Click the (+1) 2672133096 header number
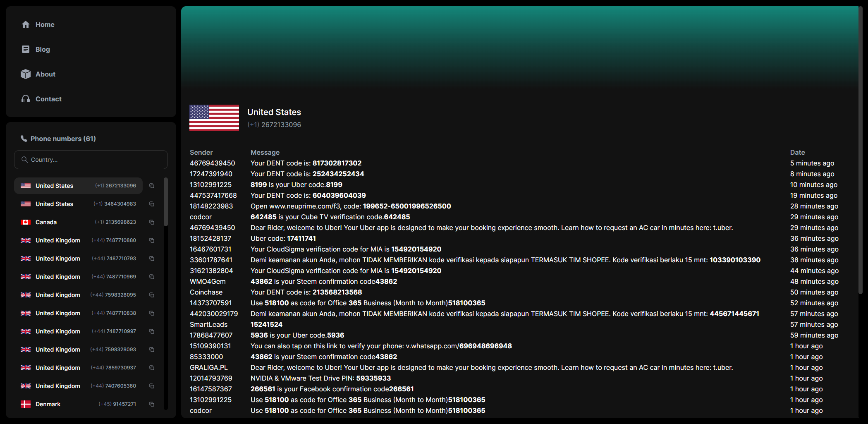Screen dimensions: 868x424 coord(274,125)
